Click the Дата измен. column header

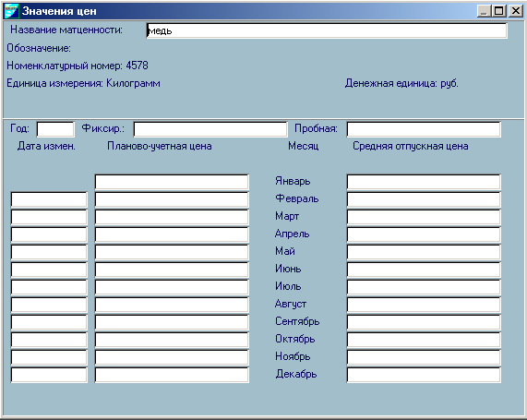[46, 146]
